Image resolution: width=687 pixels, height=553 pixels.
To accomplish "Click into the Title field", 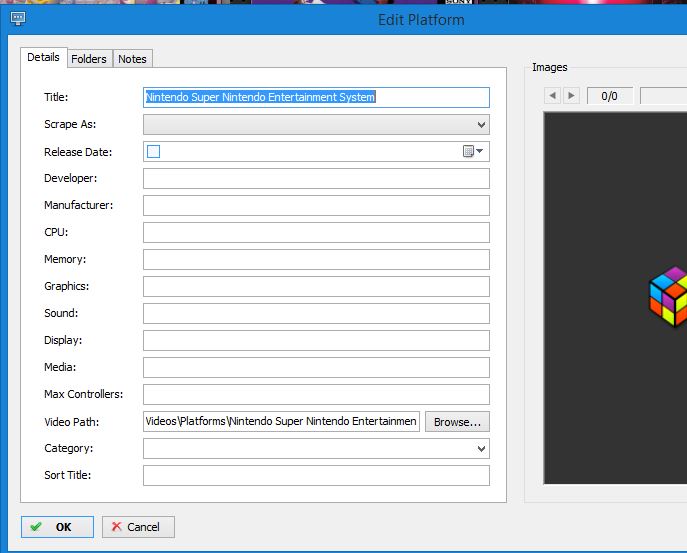I will 316,97.
